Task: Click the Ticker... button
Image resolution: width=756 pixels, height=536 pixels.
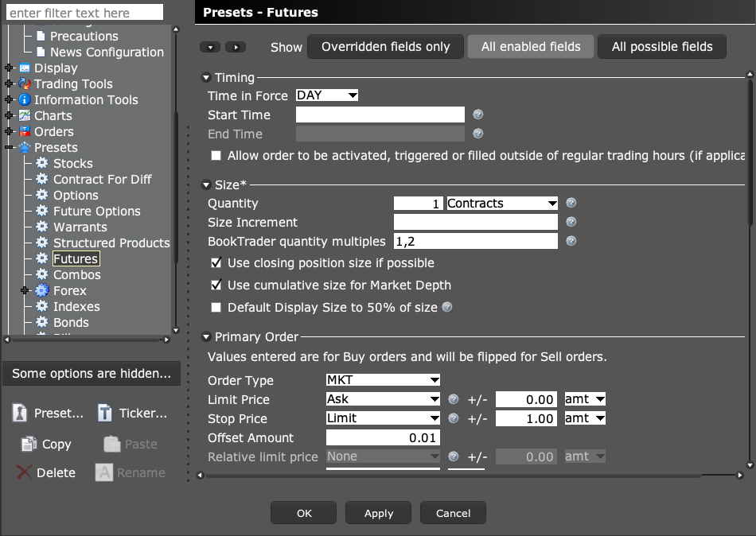Action: 132,413
